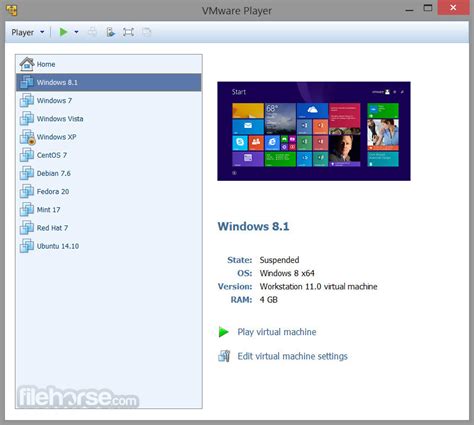
Task: Click the green play arrow beside Play link
Action: 224,332
